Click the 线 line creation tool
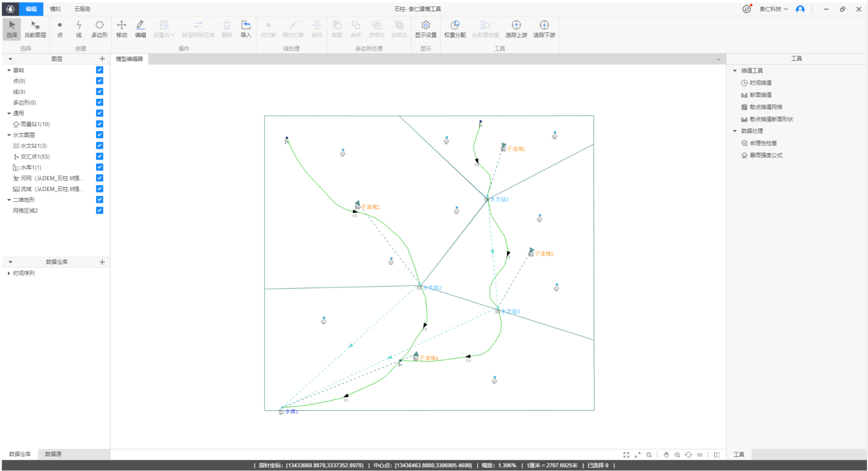The image size is (868, 471). click(x=79, y=29)
